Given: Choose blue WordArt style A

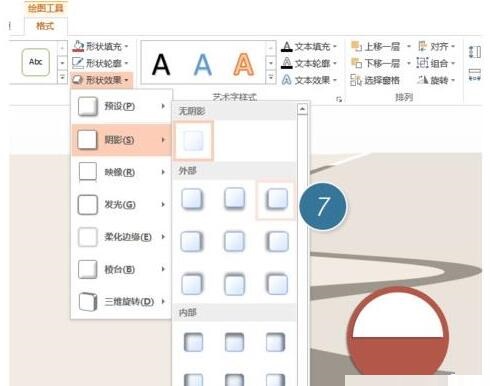Looking at the screenshot, I should click(x=203, y=65).
